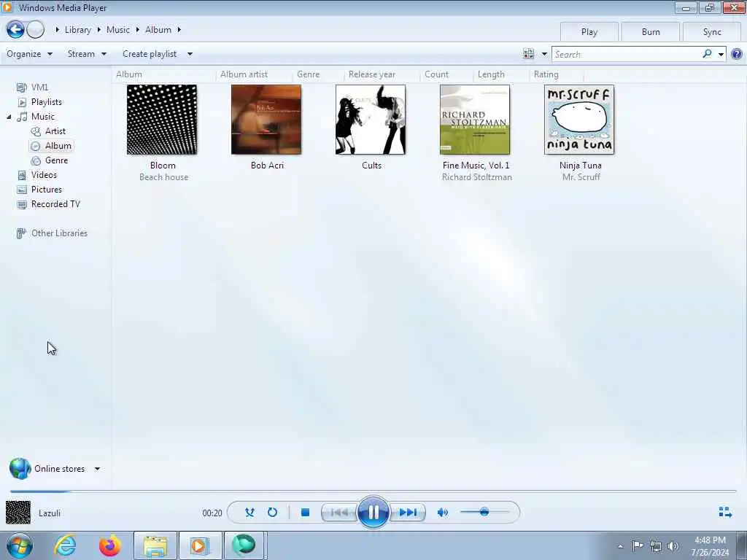Click Create playlist button
Image resolution: width=747 pixels, height=560 pixels.
tap(150, 54)
